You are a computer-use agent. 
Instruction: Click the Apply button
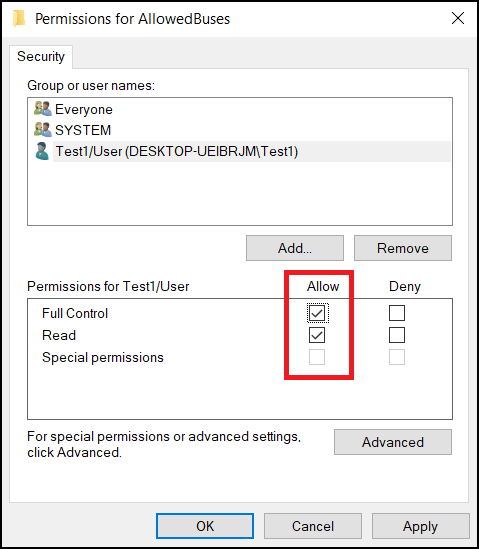pos(421,526)
